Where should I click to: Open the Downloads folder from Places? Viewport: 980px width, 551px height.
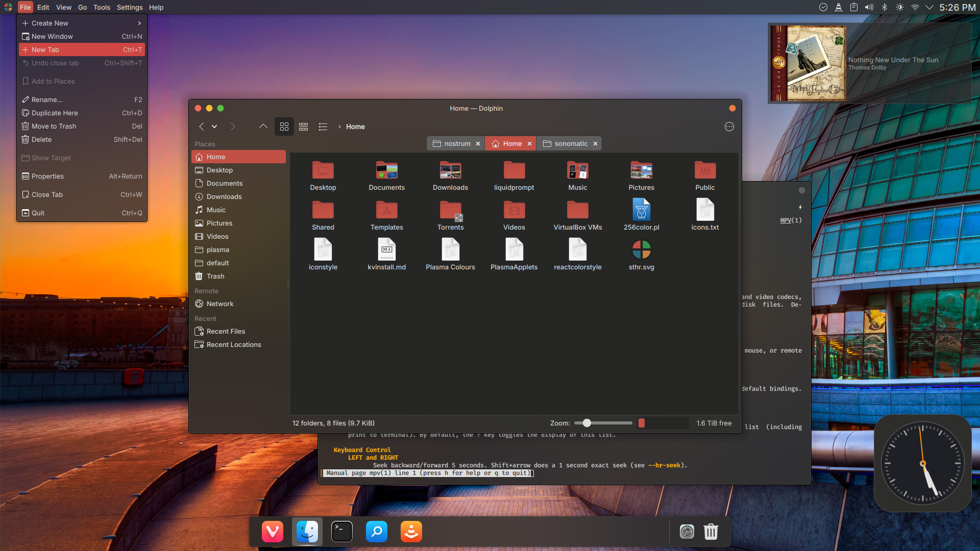coord(223,196)
